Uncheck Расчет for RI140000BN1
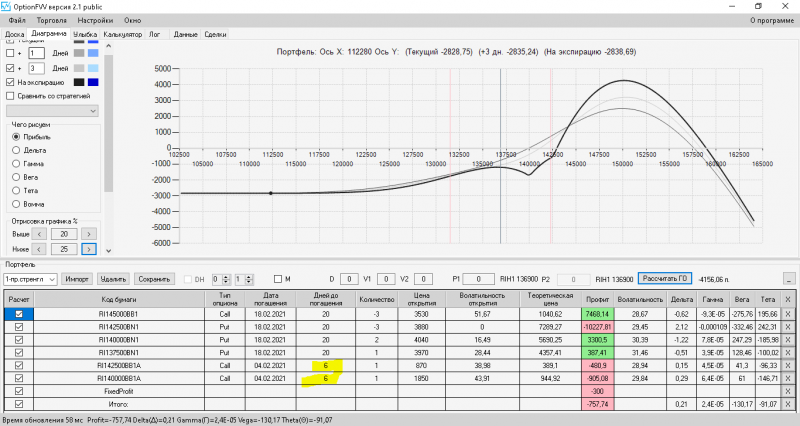The height and width of the screenshot is (426, 800). point(19,340)
